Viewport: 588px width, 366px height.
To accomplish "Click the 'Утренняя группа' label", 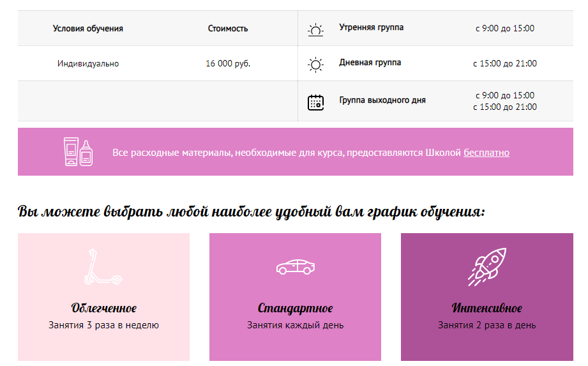I will (371, 27).
